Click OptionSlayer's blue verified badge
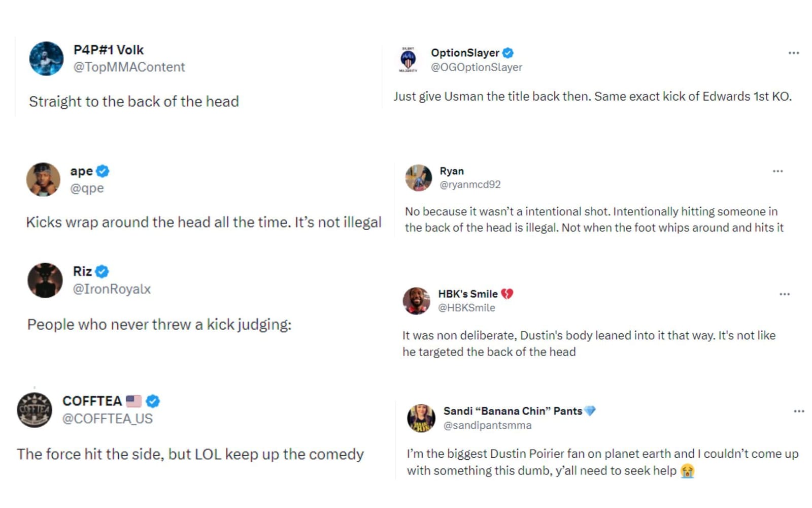Screen dimensions: 812x508 [x=508, y=52]
